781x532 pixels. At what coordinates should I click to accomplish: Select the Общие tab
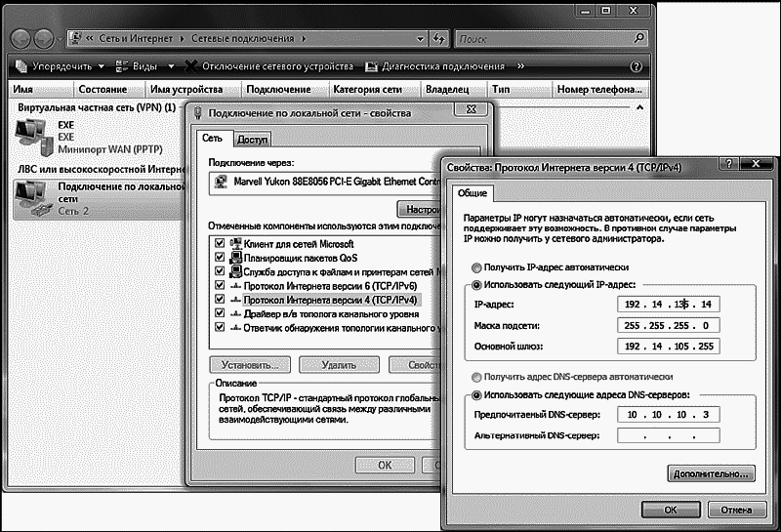click(472, 193)
